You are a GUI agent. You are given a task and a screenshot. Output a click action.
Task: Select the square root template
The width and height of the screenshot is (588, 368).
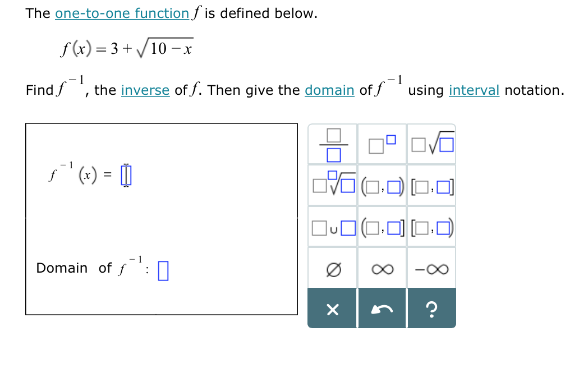(x=431, y=144)
